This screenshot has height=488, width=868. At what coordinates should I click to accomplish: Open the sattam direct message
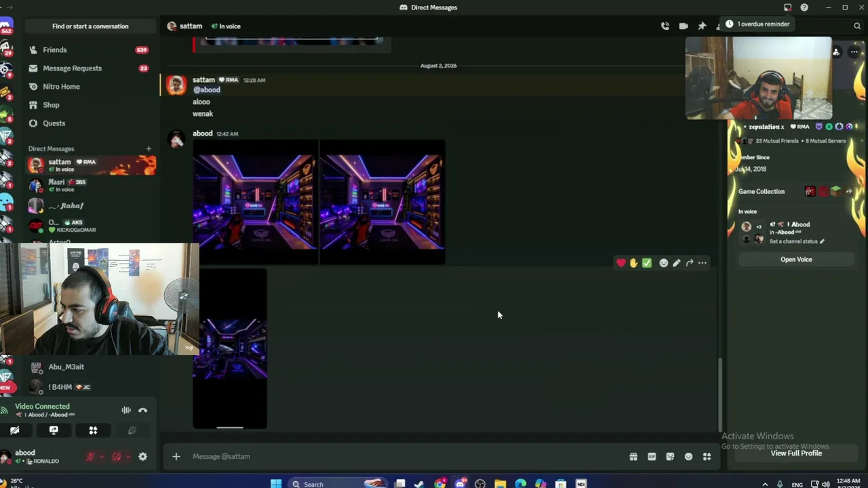click(91, 165)
